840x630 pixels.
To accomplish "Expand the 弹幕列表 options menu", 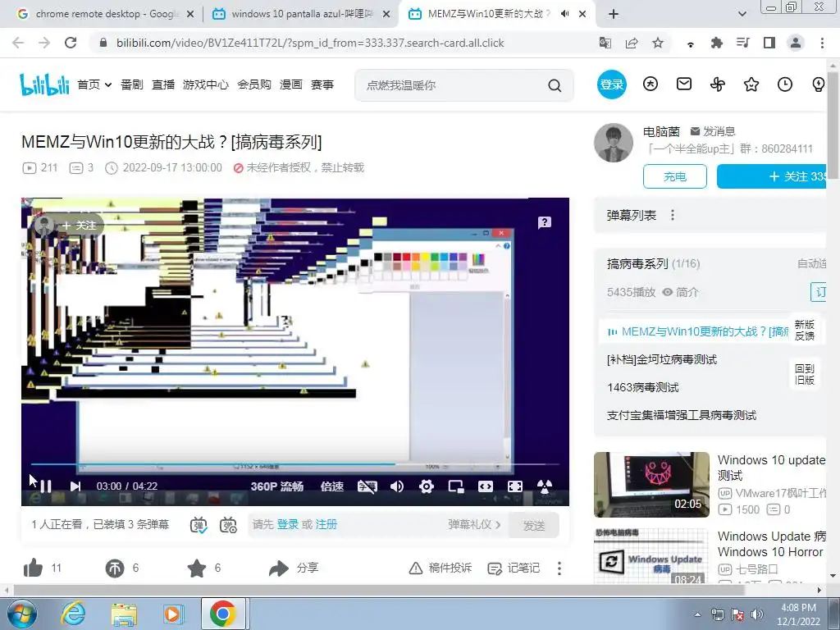I will coord(673,216).
